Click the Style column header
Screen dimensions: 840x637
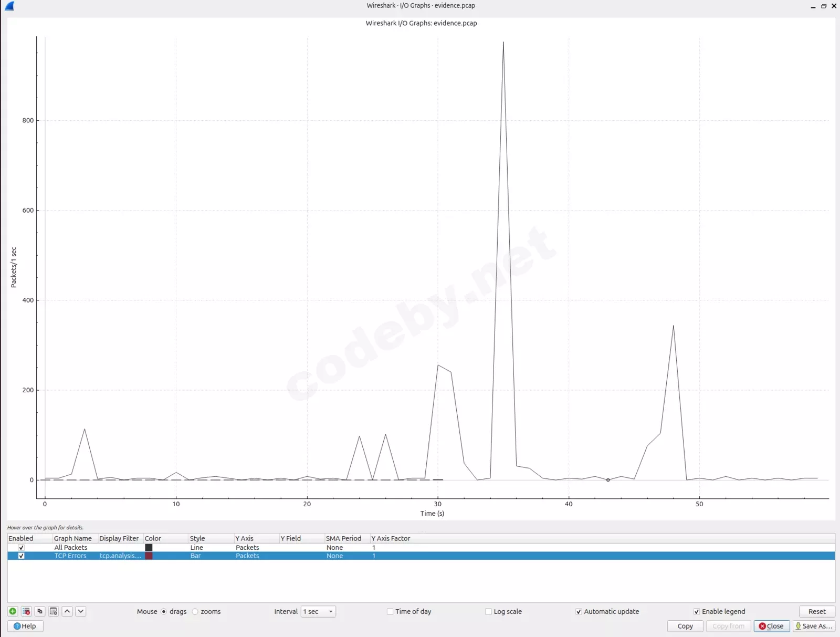pos(211,538)
